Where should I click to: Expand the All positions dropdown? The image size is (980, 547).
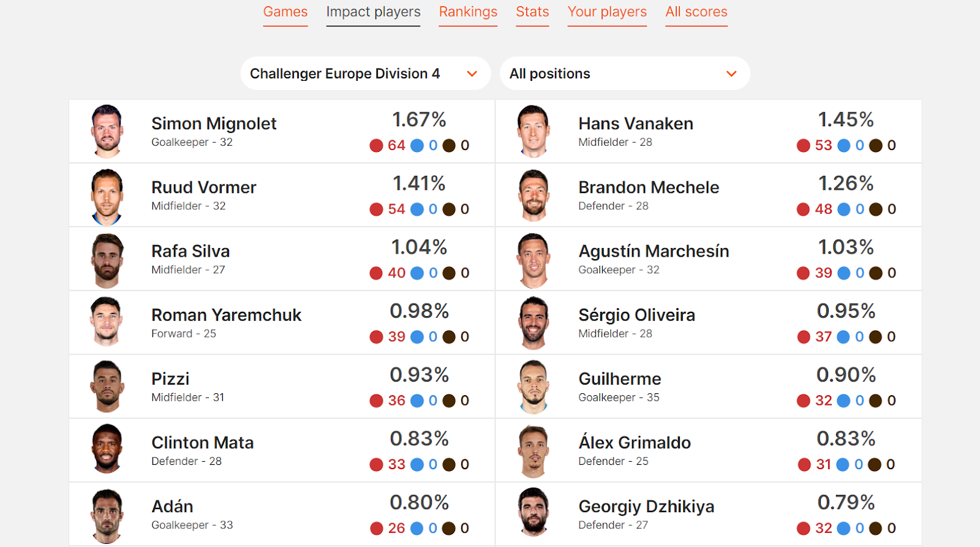pos(625,74)
